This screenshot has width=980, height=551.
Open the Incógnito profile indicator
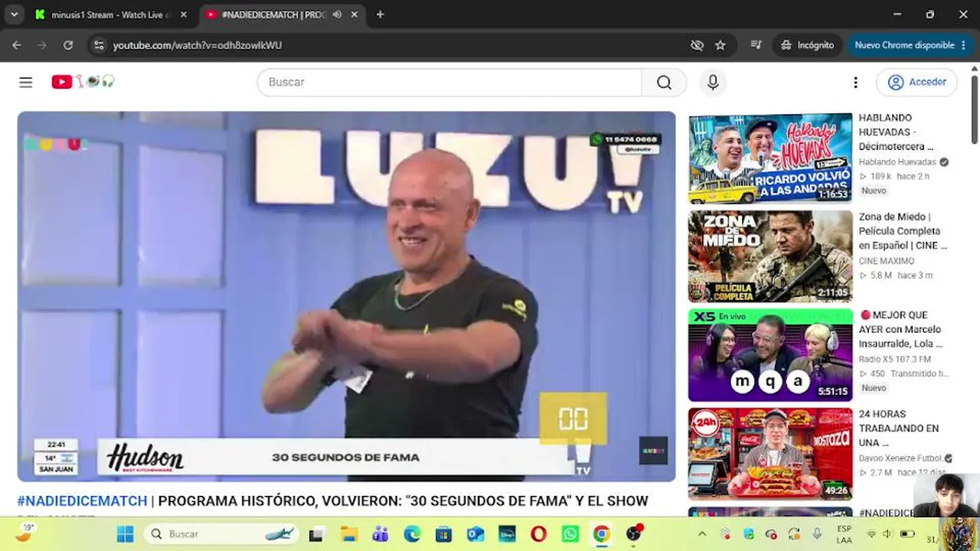[808, 45]
